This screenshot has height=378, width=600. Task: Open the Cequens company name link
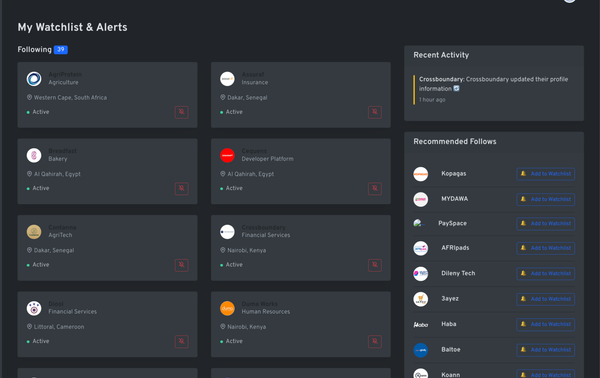coord(254,151)
